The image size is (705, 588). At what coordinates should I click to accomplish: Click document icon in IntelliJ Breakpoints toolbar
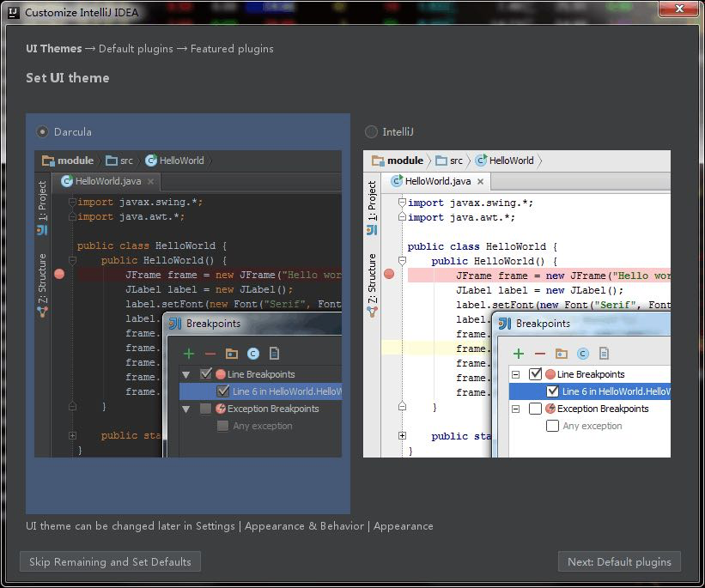point(604,354)
